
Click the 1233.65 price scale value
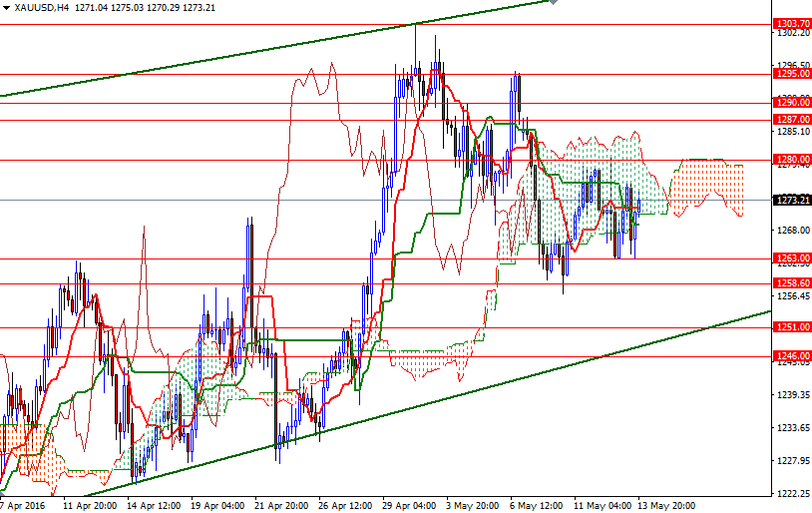[x=793, y=427]
